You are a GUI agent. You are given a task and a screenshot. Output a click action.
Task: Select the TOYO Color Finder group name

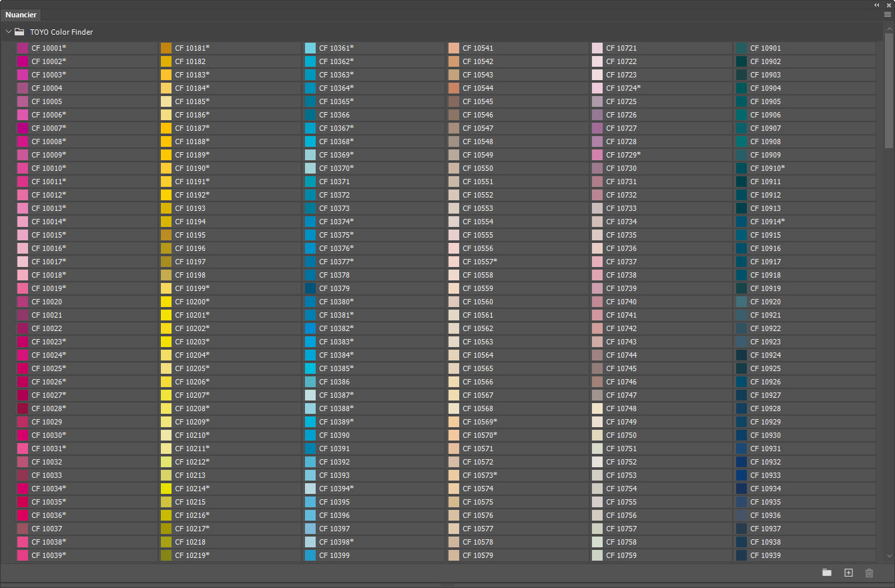coord(61,31)
